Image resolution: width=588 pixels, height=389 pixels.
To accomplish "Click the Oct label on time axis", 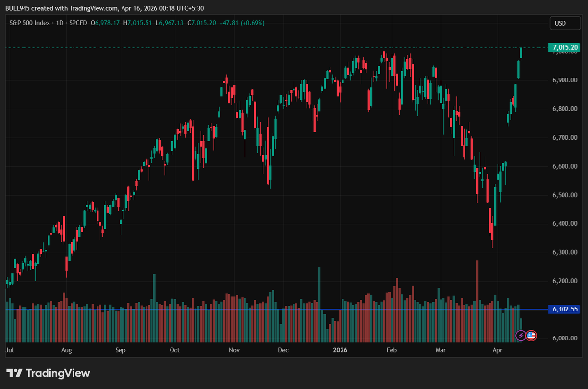I will click(x=174, y=350).
